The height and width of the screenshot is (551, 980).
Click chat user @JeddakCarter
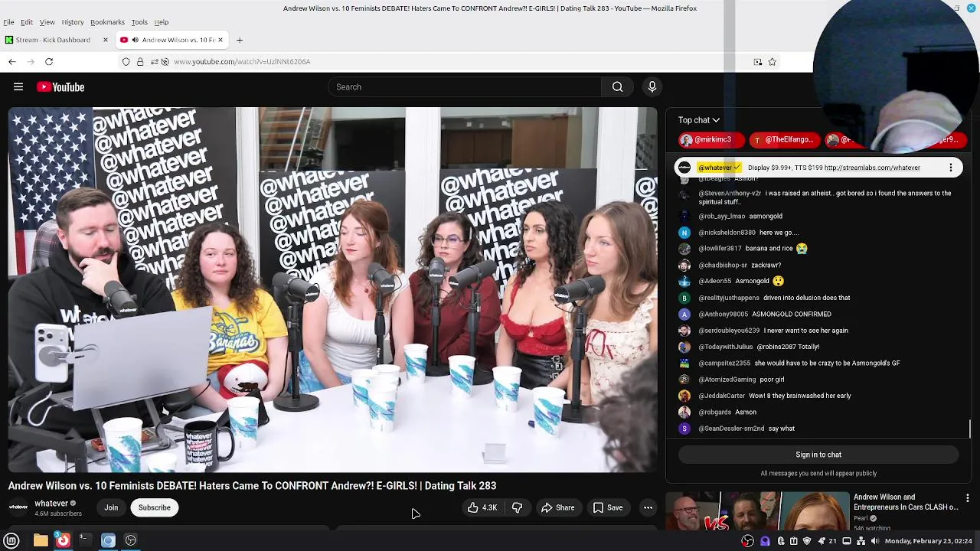(721, 396)
